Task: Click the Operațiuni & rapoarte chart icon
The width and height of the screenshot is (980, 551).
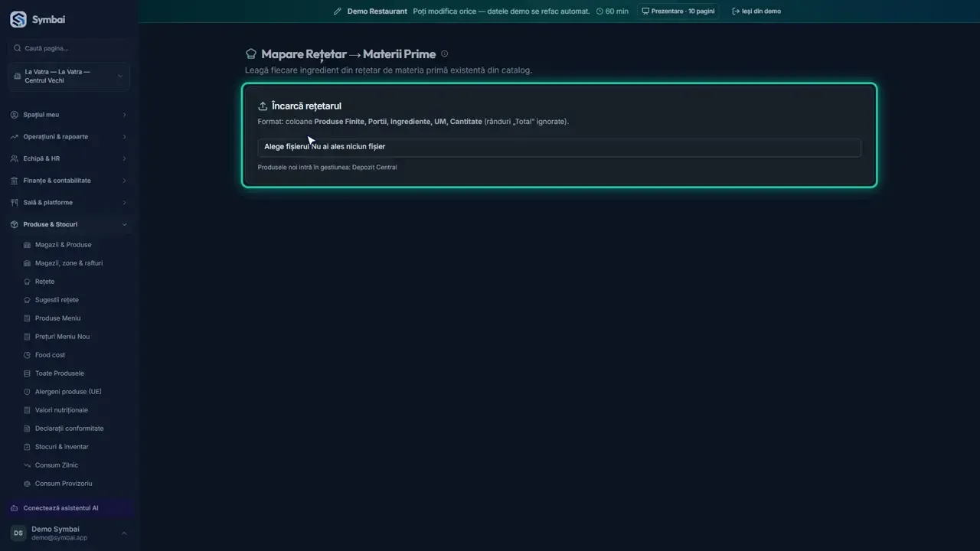Action: click(x=15, y=137)
